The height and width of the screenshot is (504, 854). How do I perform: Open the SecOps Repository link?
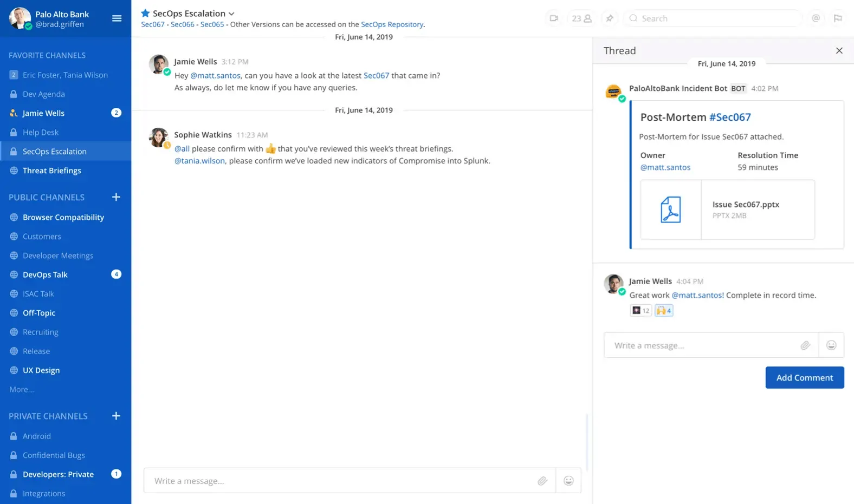(x=392, y=24)
